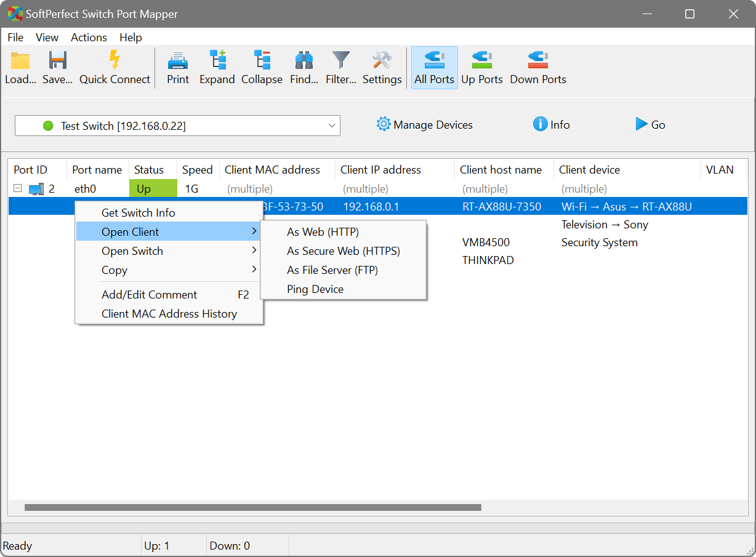756x557 pixels.
Task: Sort by Status column header
Action: tap(153, 170)
